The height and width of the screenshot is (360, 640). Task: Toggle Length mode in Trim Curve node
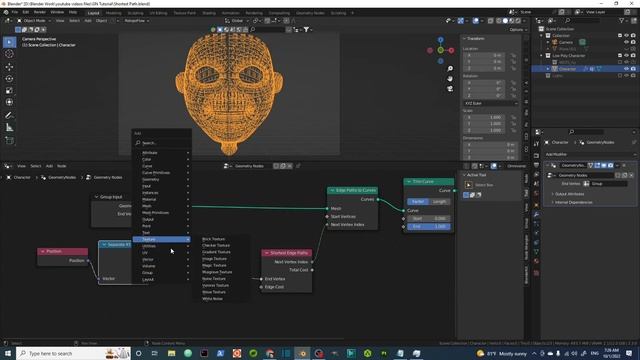click(x=440, y=202)
